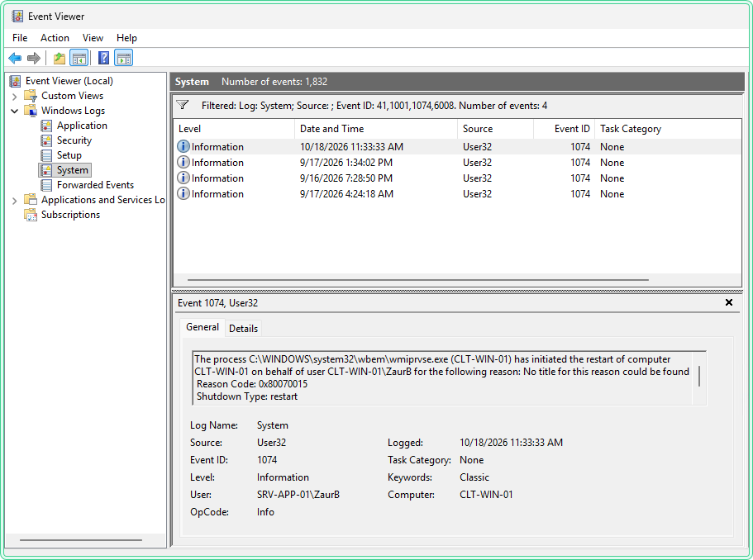The width and height of the screenshot is (753, 560).
Task: Select event dated 9/17/2026 1:34:02 PM
Action: 457,162
